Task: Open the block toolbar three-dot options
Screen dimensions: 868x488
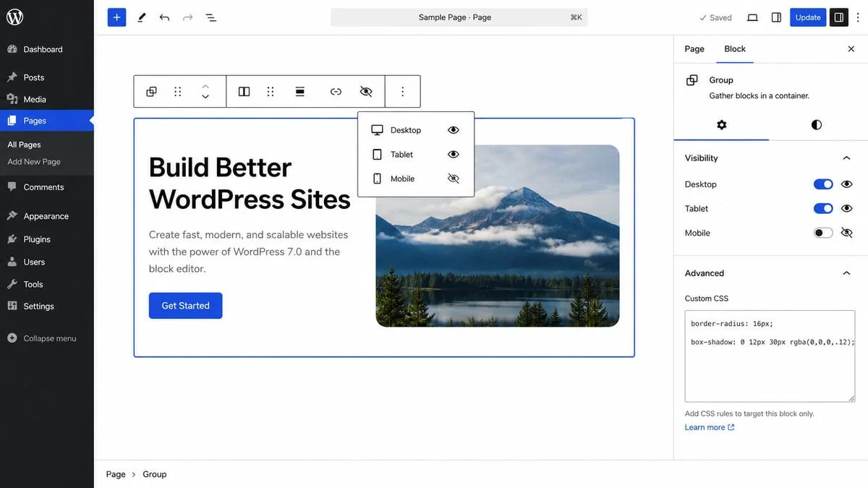Action: coord(403,92)
